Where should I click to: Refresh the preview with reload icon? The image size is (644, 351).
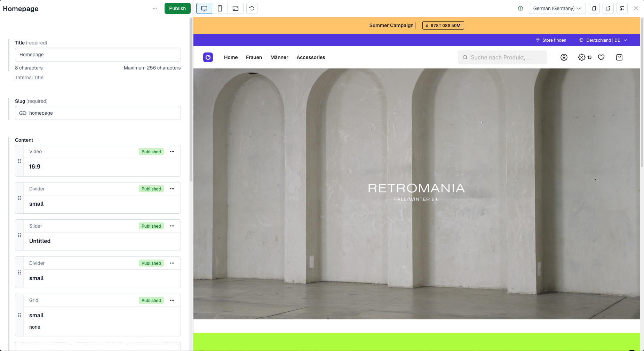click(x=252, y=8)
